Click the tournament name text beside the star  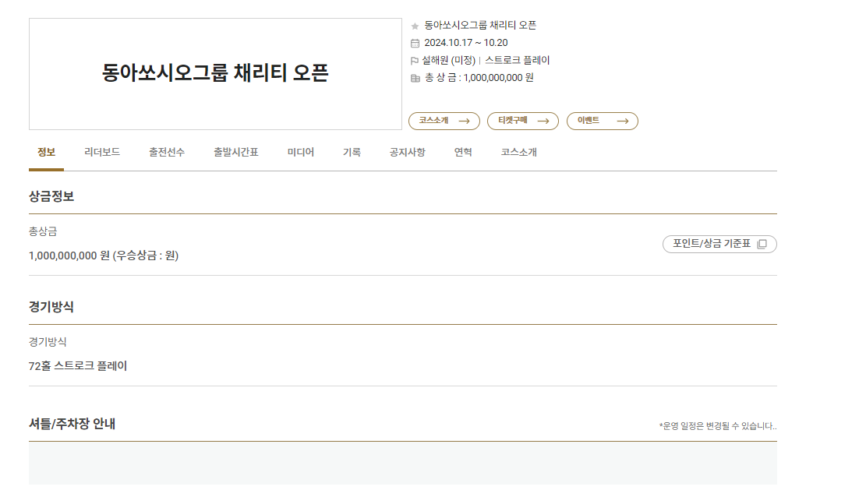point(480,25)
